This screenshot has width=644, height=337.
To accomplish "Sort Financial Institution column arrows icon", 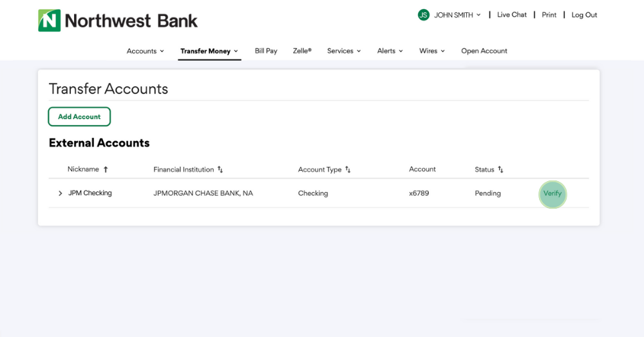I will pos(220,169).
